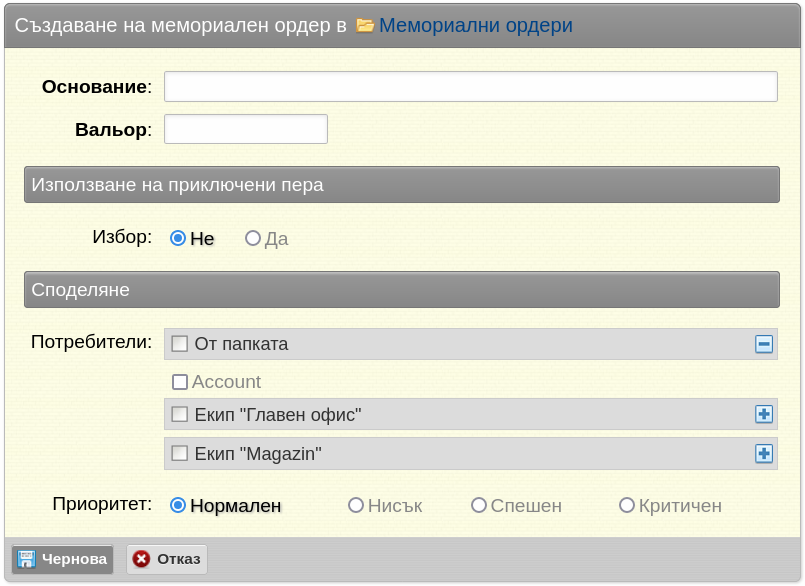805x586 pixels.
Task: Expand the Екип "Главен офис" group
Action: [763, 414]
